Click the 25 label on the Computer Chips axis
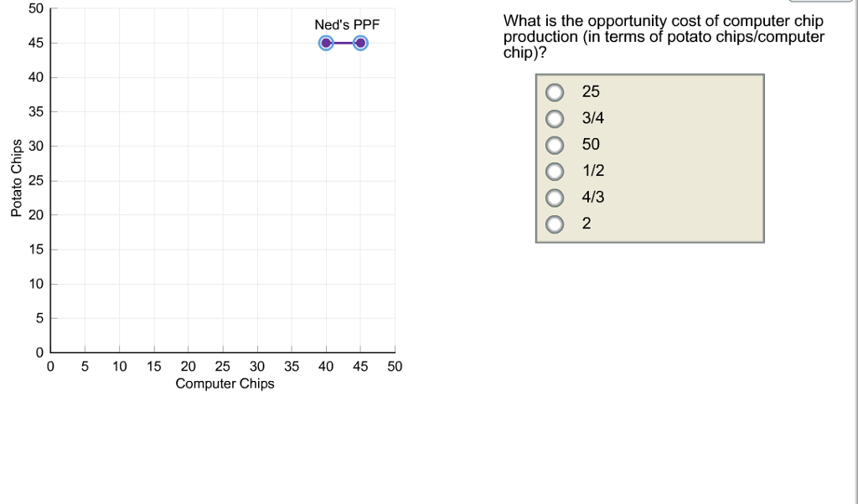This screenshot has height=504, width=858. (222, 366)
